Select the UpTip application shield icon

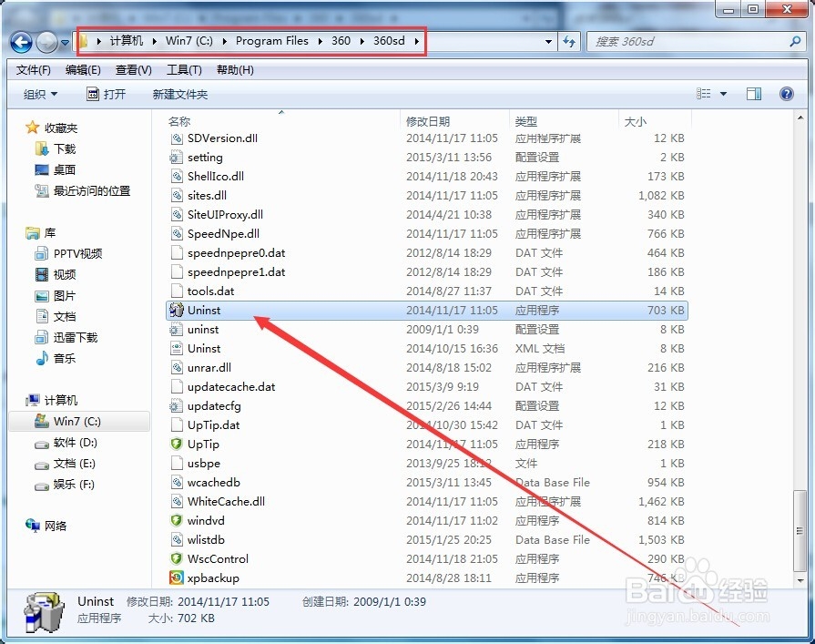click(176, 444)
